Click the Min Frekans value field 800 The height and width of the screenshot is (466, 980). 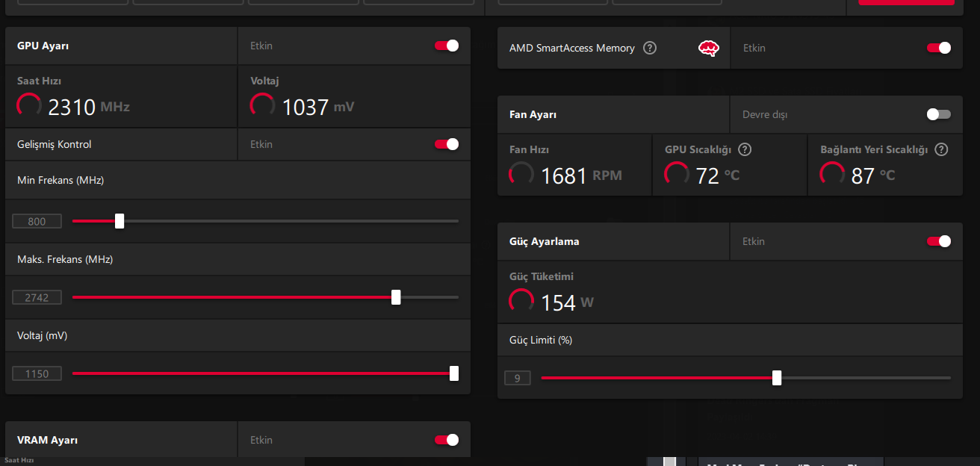37,221
